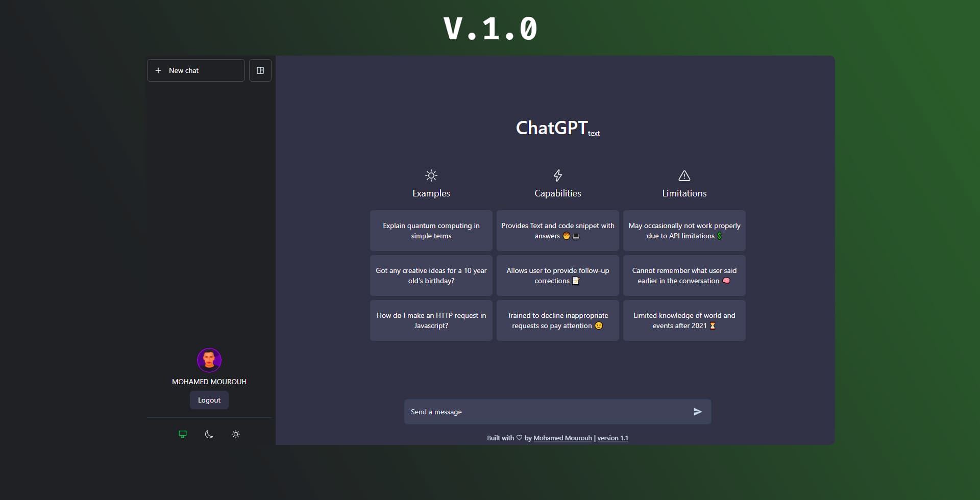Click the Limitations column heading
Screen dimensions: 980x500
pos(684,193)
